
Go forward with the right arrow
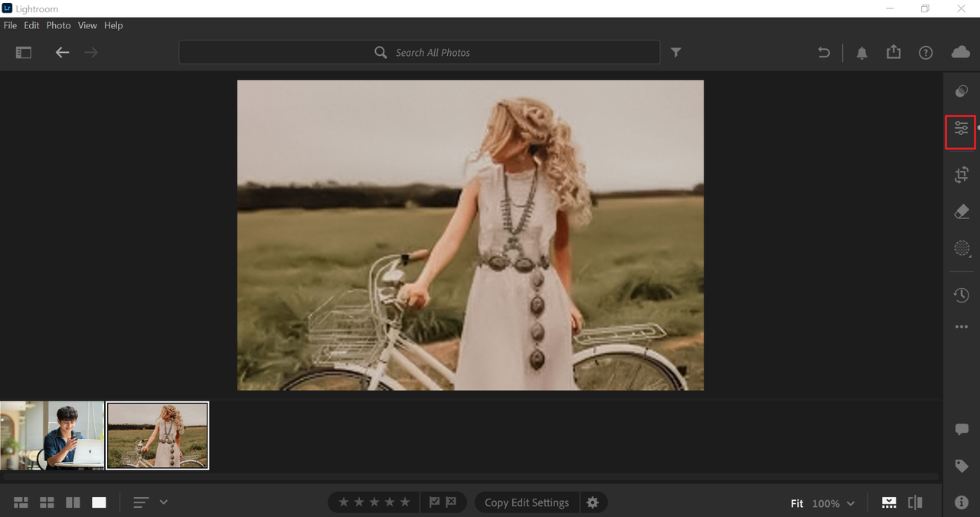pyautogui.click(x=91, y=53)
